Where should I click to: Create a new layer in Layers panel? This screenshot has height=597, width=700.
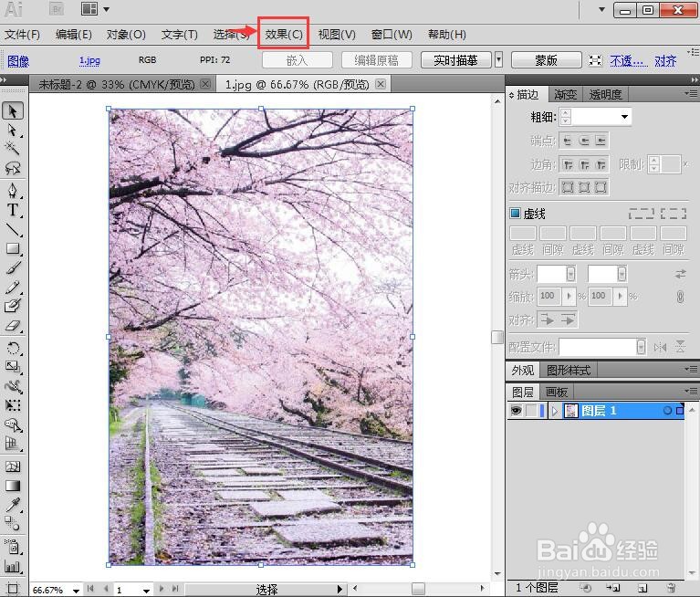click(x=643, y=588)
